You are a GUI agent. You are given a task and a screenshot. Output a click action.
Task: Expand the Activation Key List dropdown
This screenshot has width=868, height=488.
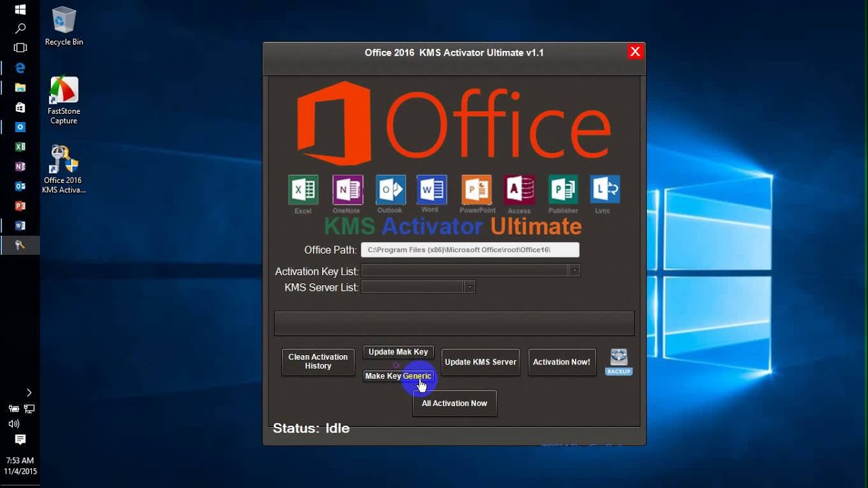(574, 270)
